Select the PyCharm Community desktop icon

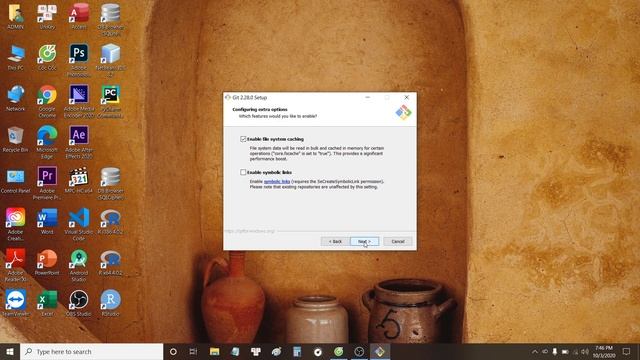(111, 101)
